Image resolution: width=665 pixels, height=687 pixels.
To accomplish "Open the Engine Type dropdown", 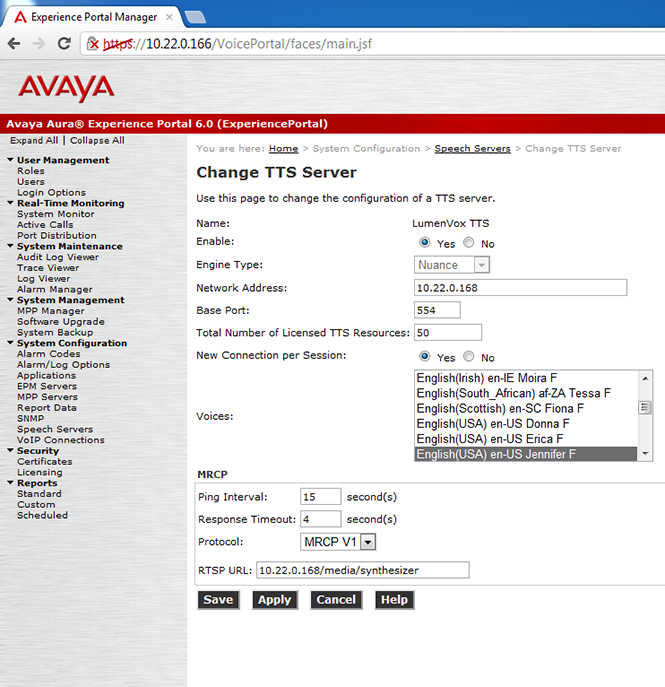I will click(x=452, y=265).
